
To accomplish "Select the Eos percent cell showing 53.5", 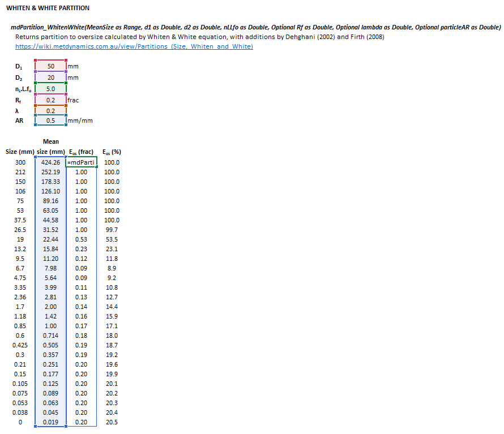I will coord(112,239).
